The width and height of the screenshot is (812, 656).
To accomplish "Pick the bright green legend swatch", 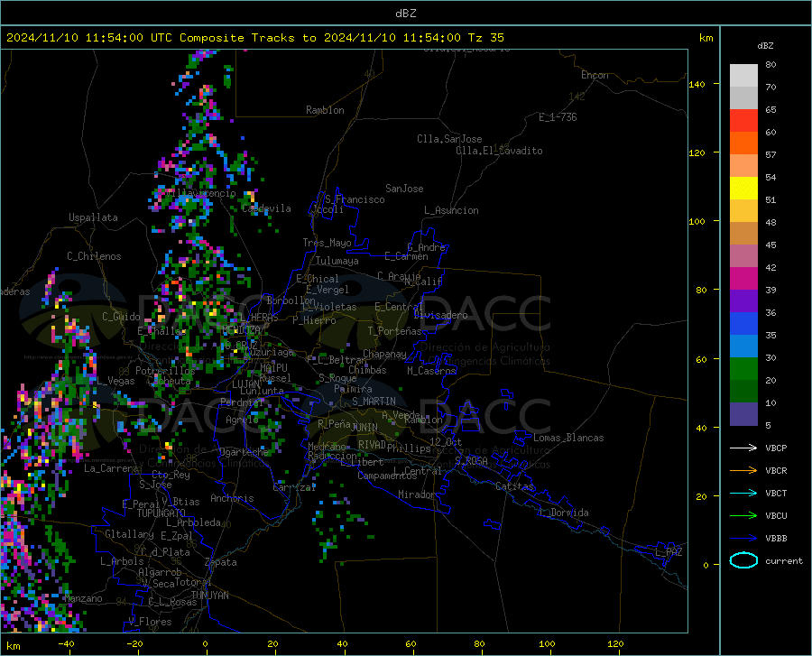I will (x=743, y=369).
